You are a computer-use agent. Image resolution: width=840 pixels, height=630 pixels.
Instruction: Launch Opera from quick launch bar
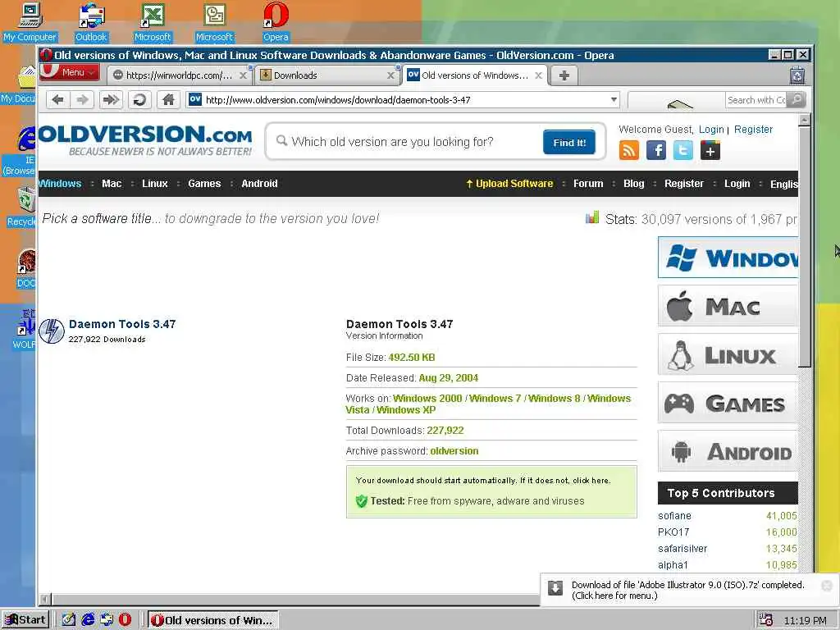coord(125,620)
